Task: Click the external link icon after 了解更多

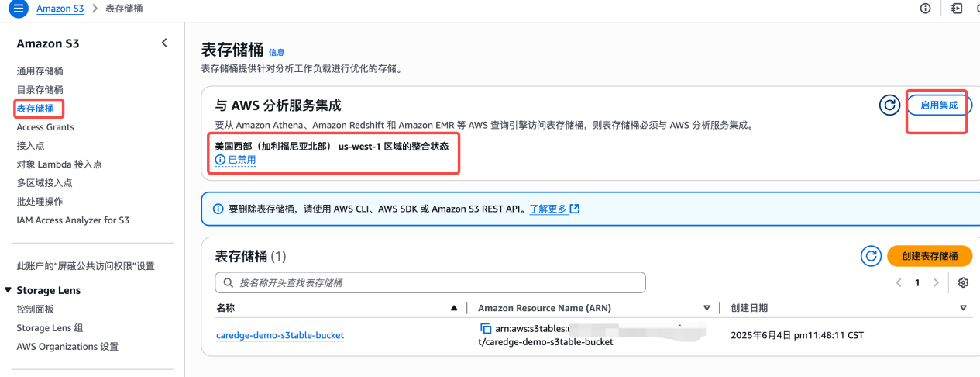Action: click(x=575, y=209)
